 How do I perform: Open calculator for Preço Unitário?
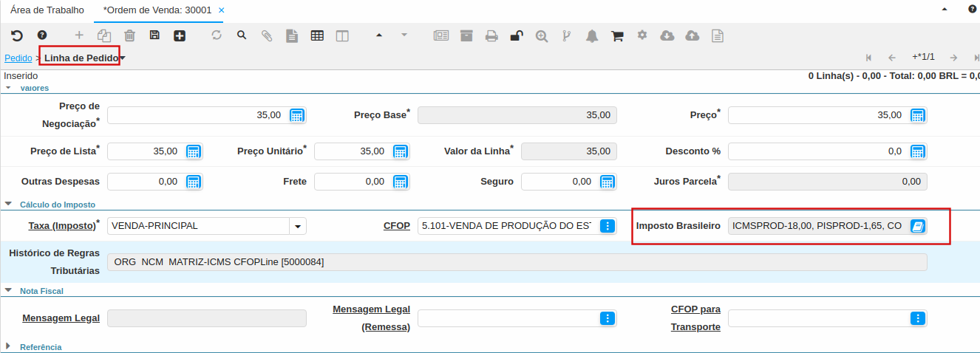pos(401,151)
